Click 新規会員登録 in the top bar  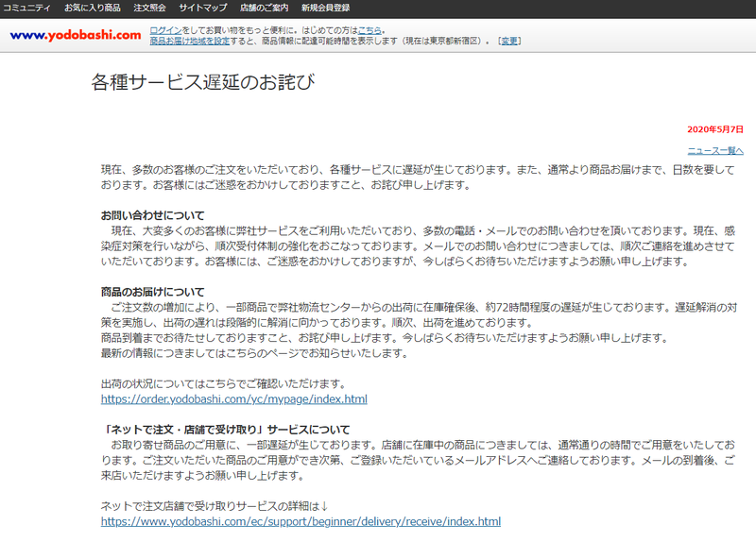(x=325, y=8)
